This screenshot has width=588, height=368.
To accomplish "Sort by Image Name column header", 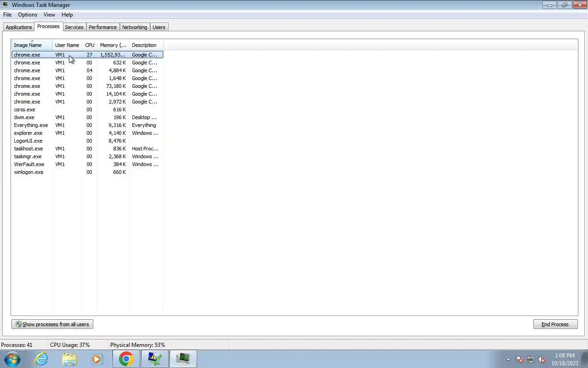I will (32, 45).
